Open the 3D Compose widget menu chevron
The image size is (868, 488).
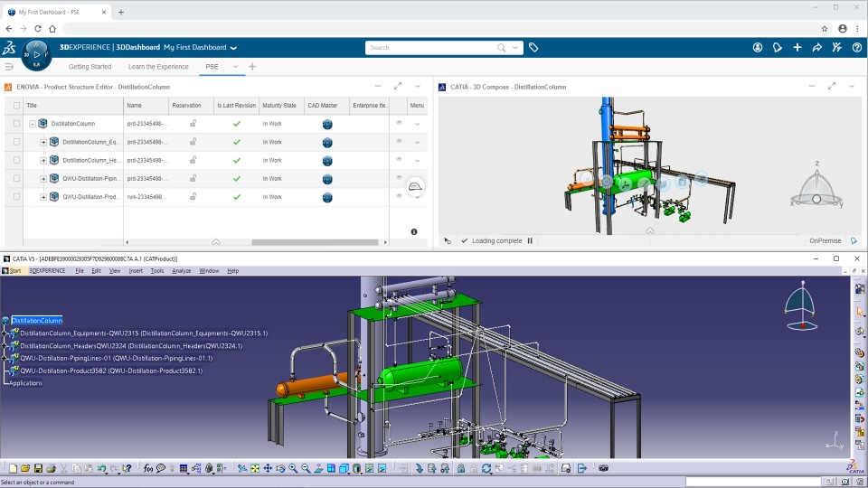852,87
